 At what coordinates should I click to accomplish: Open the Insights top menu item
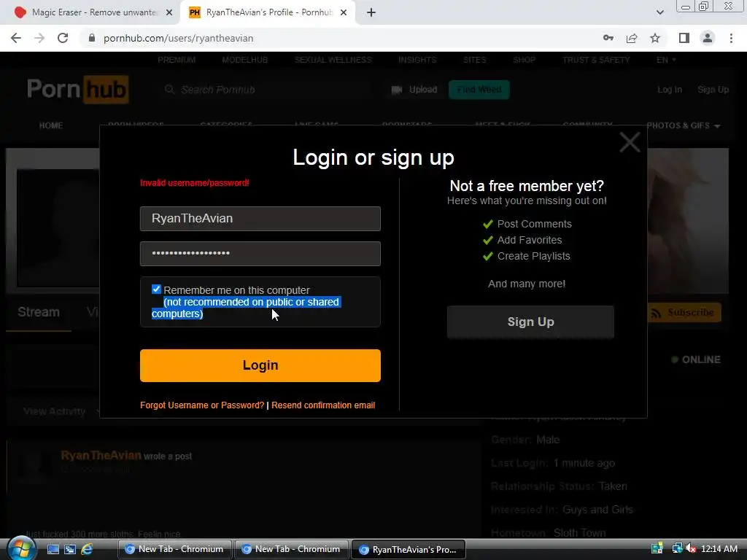(x=417, y=60)
